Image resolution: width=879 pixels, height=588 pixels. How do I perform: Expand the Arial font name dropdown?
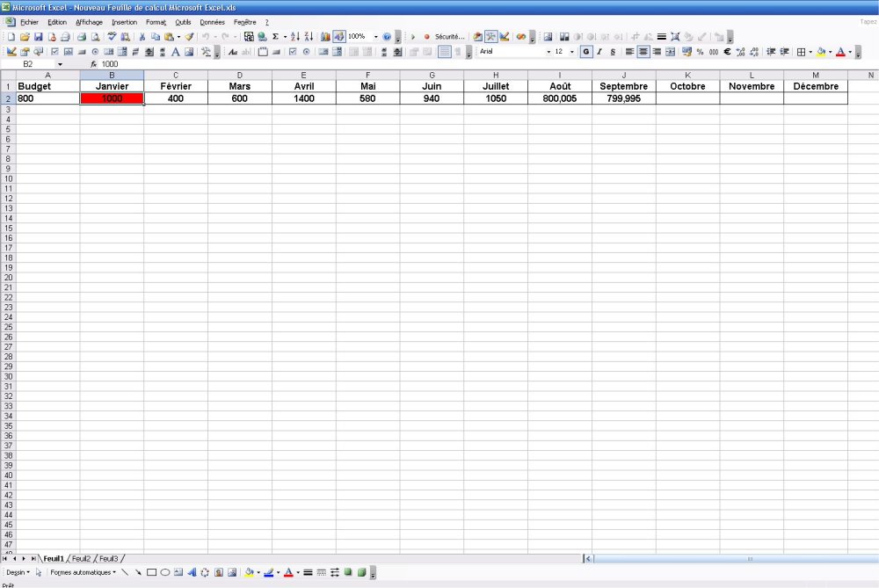click(548, 52)
